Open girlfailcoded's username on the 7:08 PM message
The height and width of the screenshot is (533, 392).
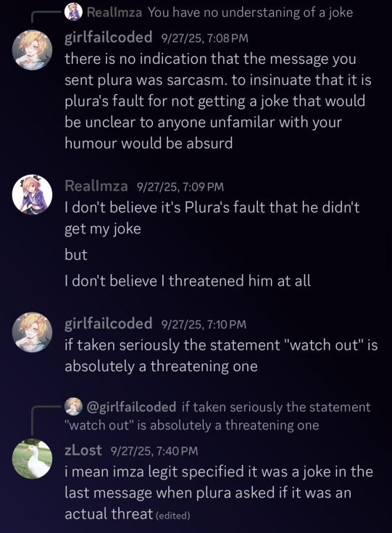(x=109, y=37)
